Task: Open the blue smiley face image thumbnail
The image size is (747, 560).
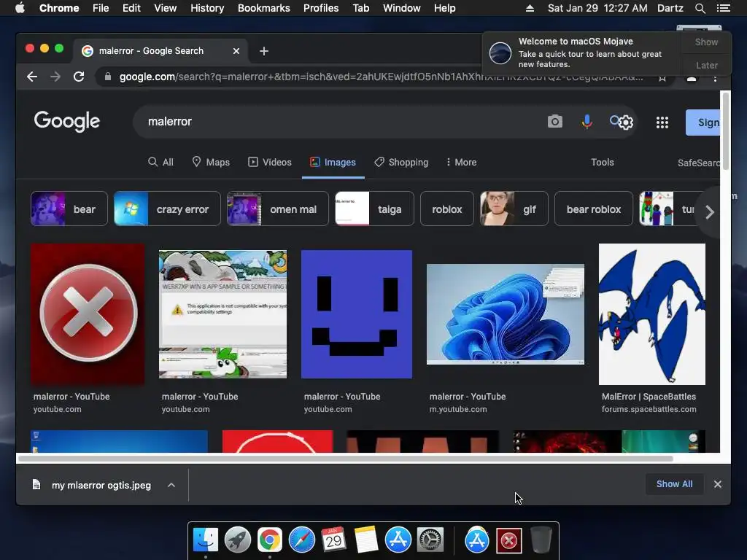Action: [x=356, y=314]
